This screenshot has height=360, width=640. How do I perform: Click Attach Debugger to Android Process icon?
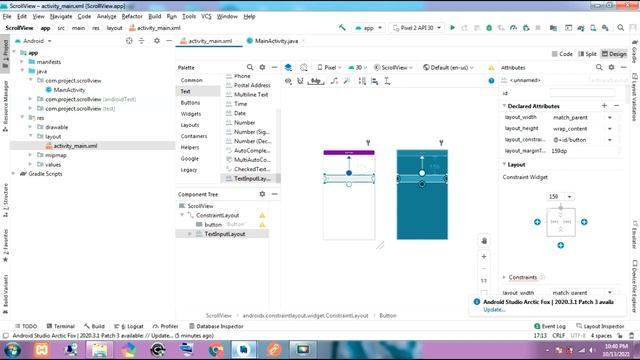pyautogui.click(x=526, y=28)
